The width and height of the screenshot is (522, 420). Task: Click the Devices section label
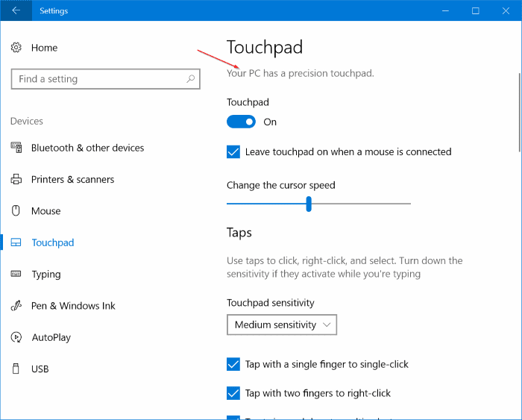click(x=27, y=121)
